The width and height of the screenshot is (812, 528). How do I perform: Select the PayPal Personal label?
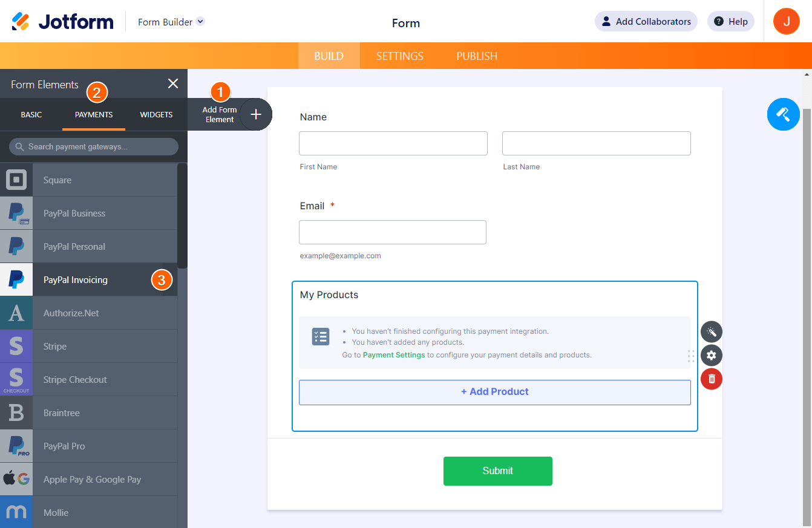[x=74, y=247]
